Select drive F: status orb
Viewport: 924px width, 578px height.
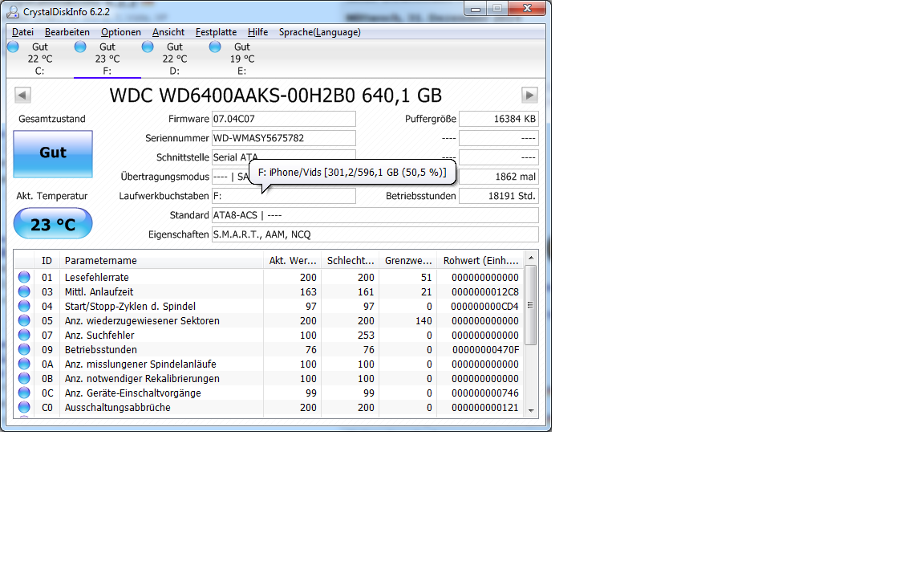coord(81,47)
